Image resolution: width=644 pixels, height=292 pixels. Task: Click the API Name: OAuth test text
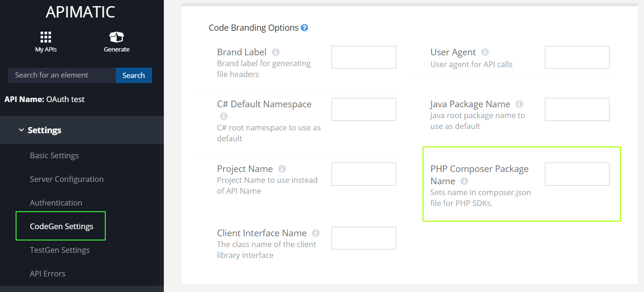pyautogui.click(x=45, y=99)
